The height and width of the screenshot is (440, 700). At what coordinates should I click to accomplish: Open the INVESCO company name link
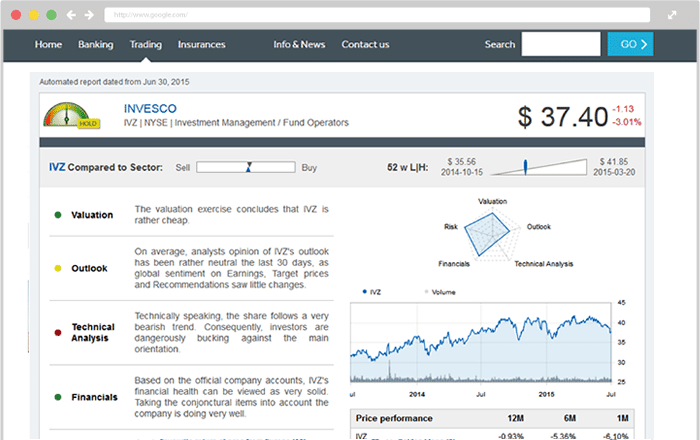coord(150,108)
